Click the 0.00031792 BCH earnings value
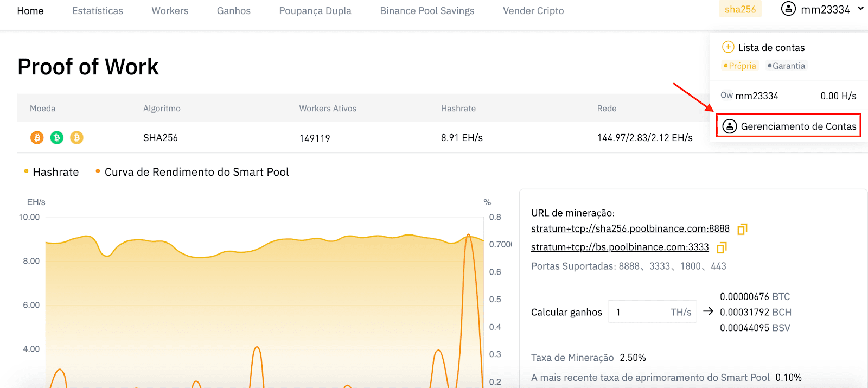Screen dimensions: 868x388 pos(756,313)
